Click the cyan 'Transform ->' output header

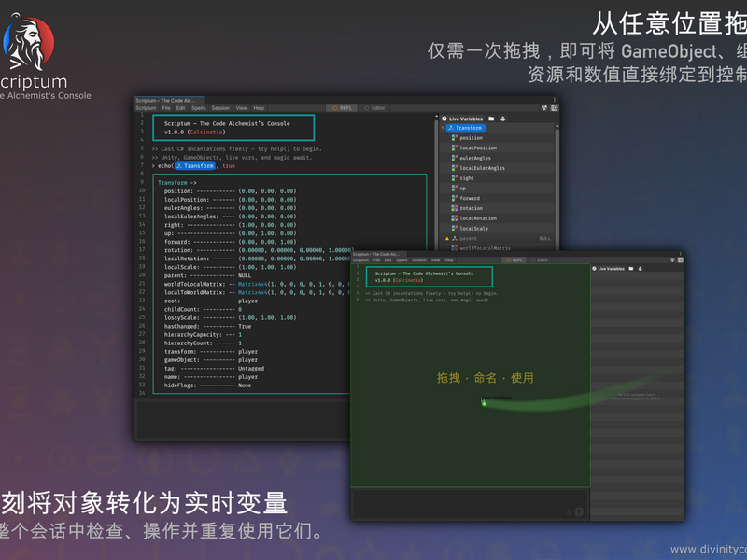177,182
